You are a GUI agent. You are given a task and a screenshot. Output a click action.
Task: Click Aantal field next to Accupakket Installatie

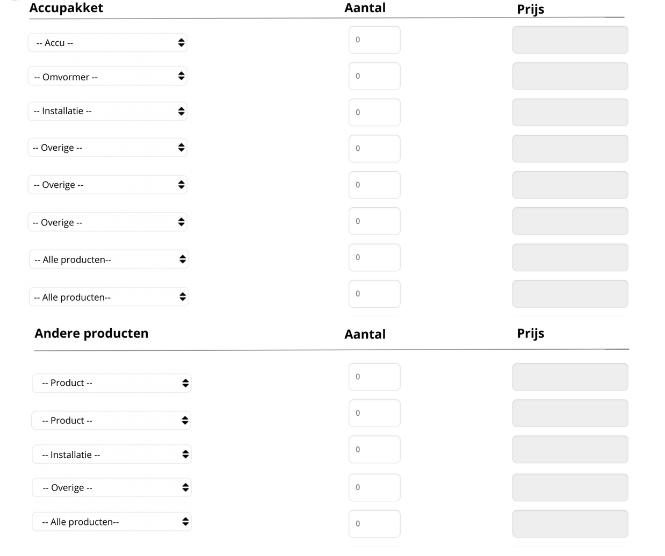click(x=374, y=112)
